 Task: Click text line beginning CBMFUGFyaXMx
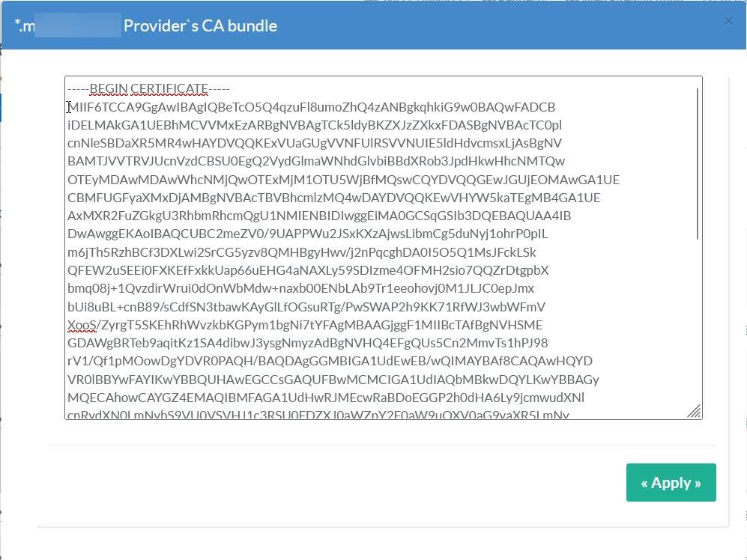334,198
